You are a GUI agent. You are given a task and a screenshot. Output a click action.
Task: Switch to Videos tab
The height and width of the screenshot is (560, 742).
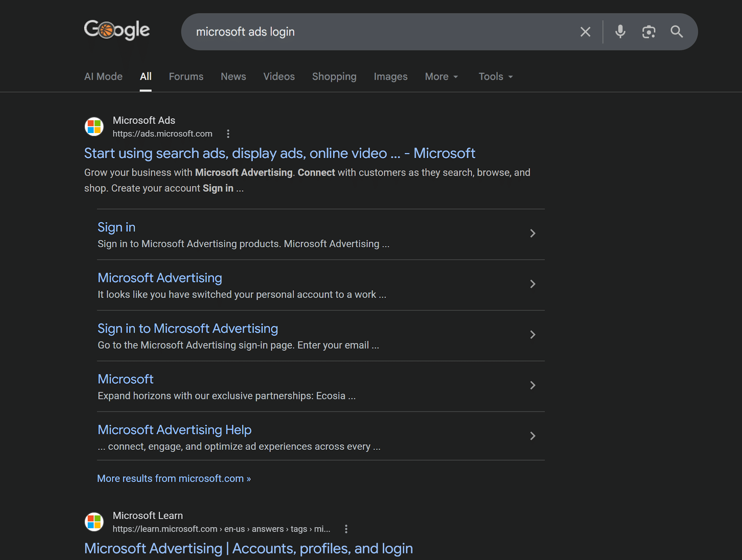(279, 76)
